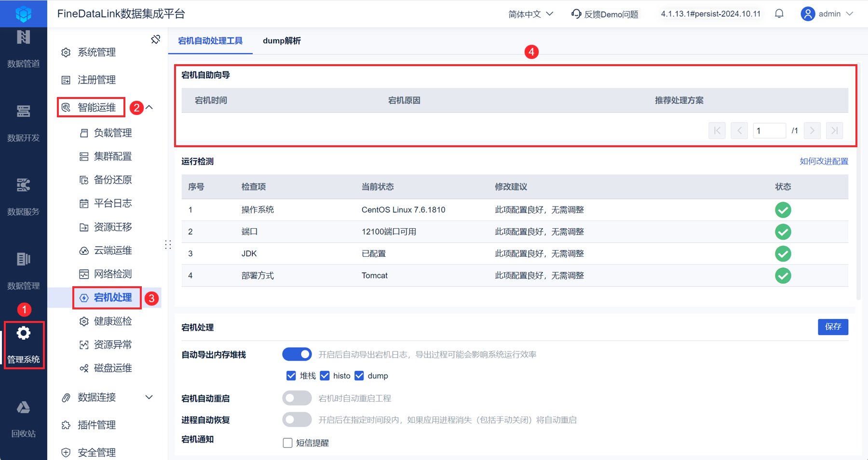Click the 平台日志 icon

[x=84, y=203]
